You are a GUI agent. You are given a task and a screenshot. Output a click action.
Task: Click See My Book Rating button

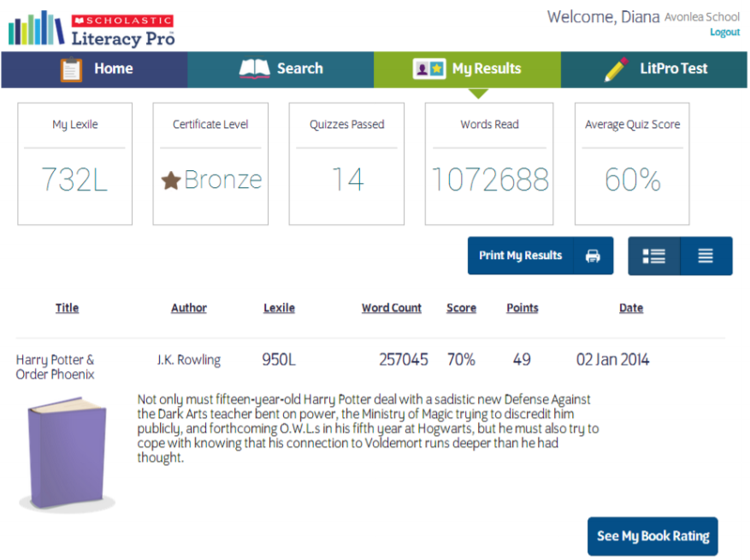click(653, 536)
